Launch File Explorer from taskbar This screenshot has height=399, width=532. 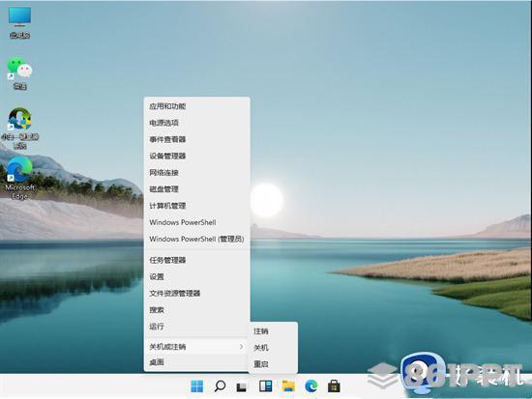(x=288, y=386)
